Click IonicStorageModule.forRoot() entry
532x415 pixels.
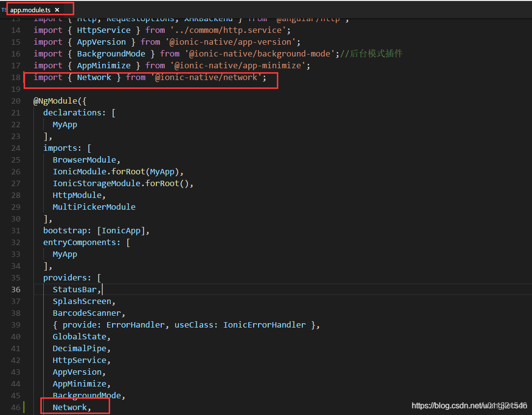point(120,184)
